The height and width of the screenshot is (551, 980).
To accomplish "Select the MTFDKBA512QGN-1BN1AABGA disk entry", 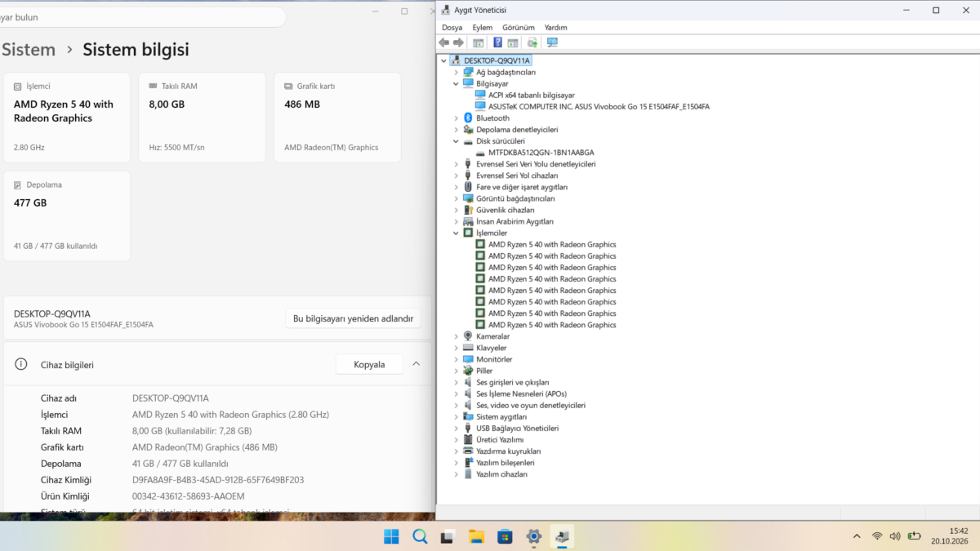I will (x=541, y=153).
